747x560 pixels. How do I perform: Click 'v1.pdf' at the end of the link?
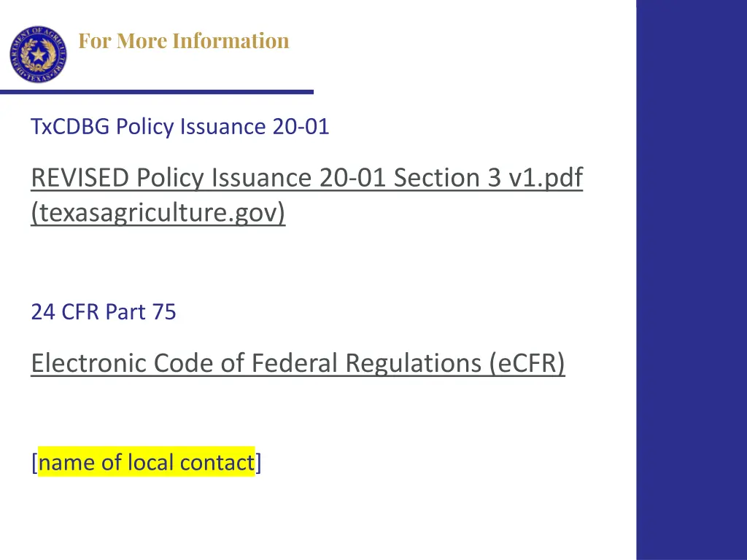546,178
